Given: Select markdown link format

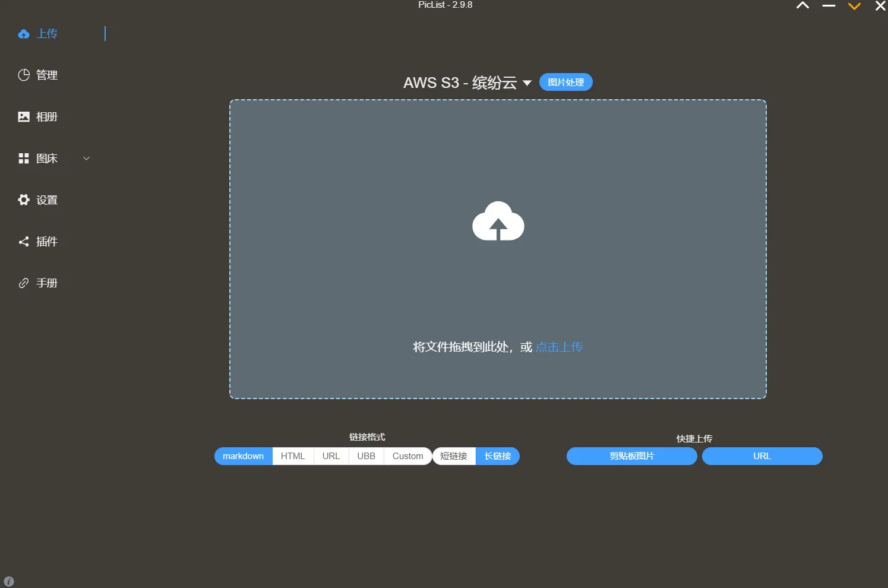Looking at the screenshot, I should click(244, 456).
